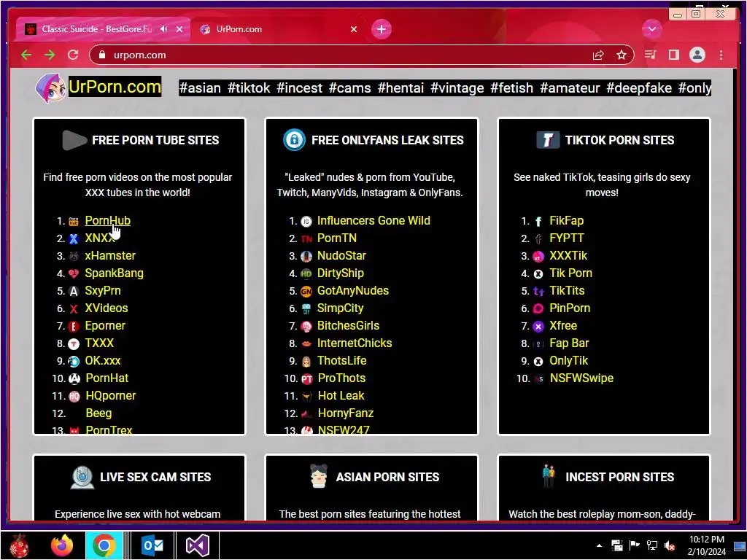Click the mascot avatar beside the logo
The width and height of the screenshot is (747, 560).
point(50,88)
